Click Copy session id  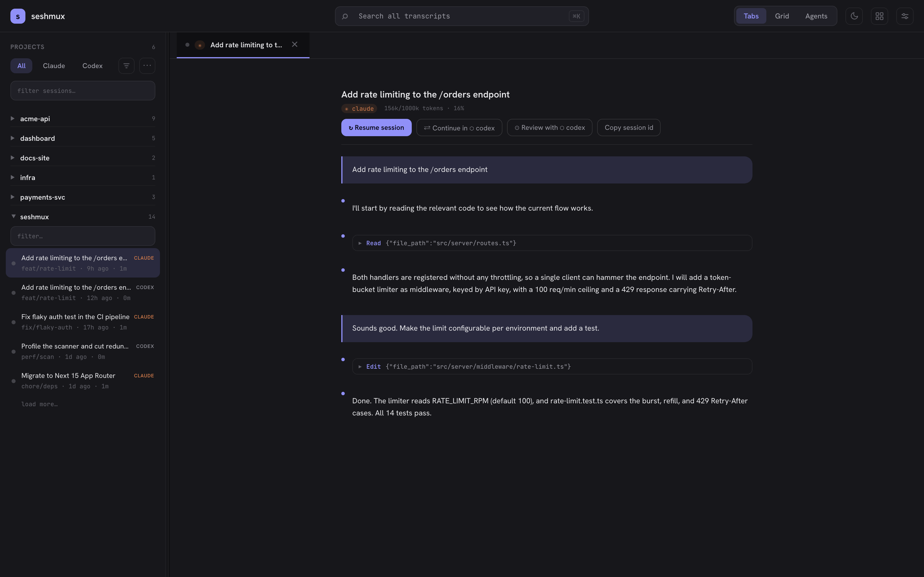pyautogui.click(x=629, y=128)
